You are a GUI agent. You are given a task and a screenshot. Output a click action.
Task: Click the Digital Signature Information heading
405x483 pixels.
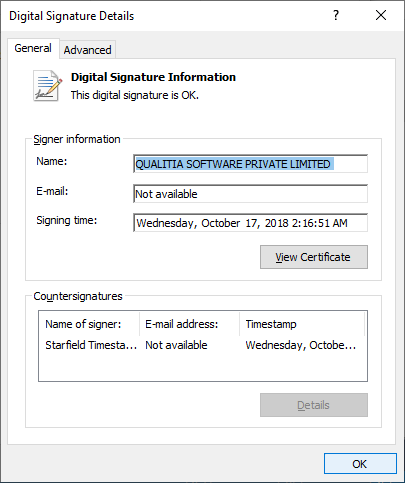[x=153, y=77]
